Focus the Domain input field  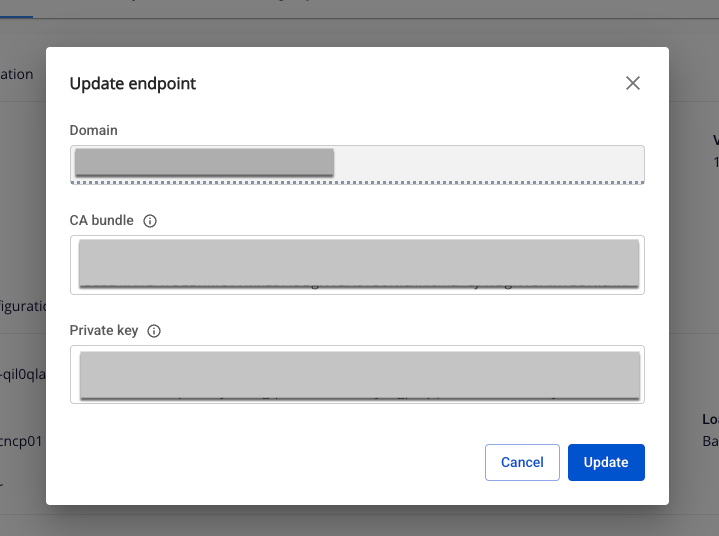(x=357, y=163)
